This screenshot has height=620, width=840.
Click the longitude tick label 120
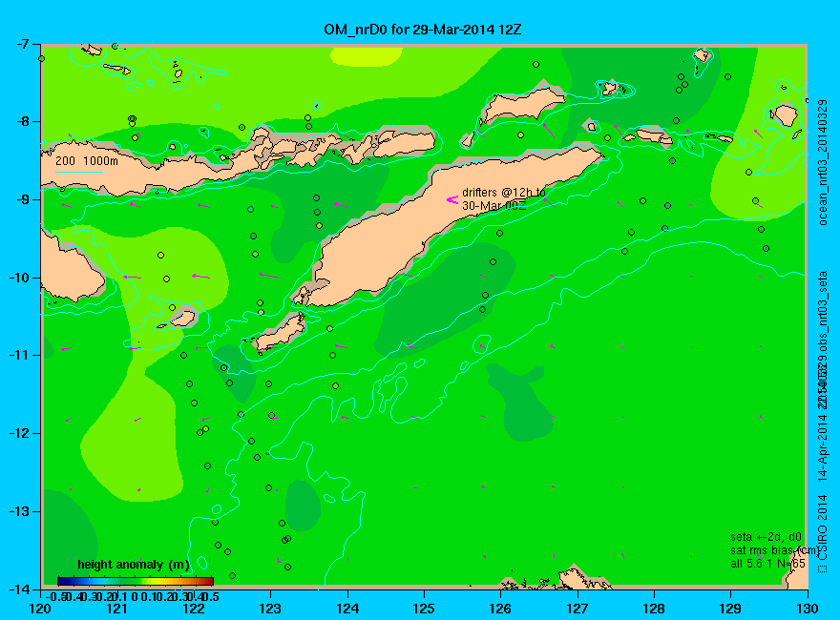point(40,609)
